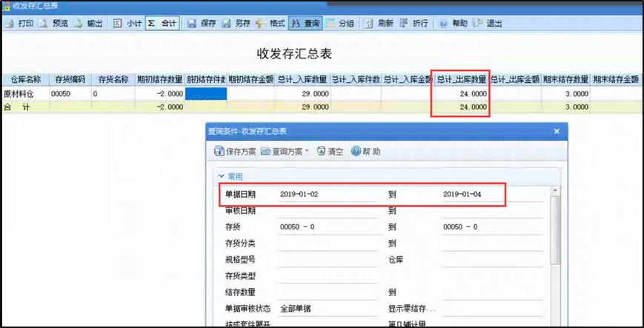Select the 00050 inventory code cell

pos(70,94)
